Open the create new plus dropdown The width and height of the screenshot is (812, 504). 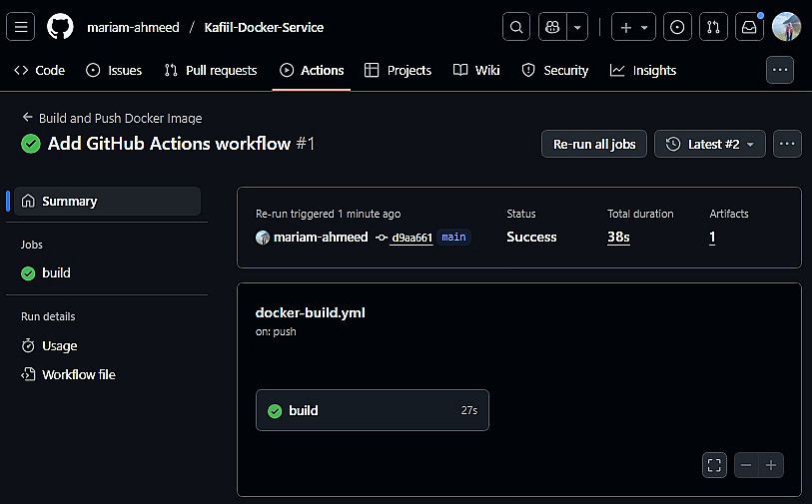pyautogui.click(x=634, y=27)
